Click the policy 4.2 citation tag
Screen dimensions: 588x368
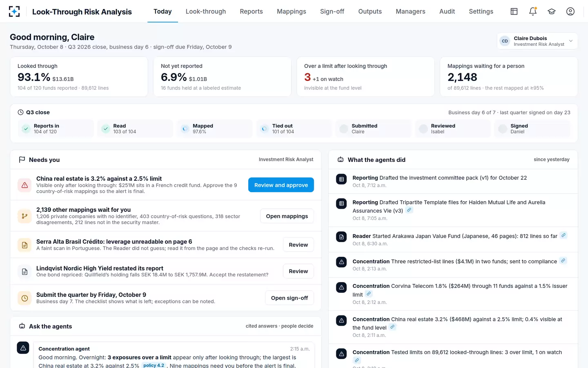pyautogui.click(x=154, y=366)
